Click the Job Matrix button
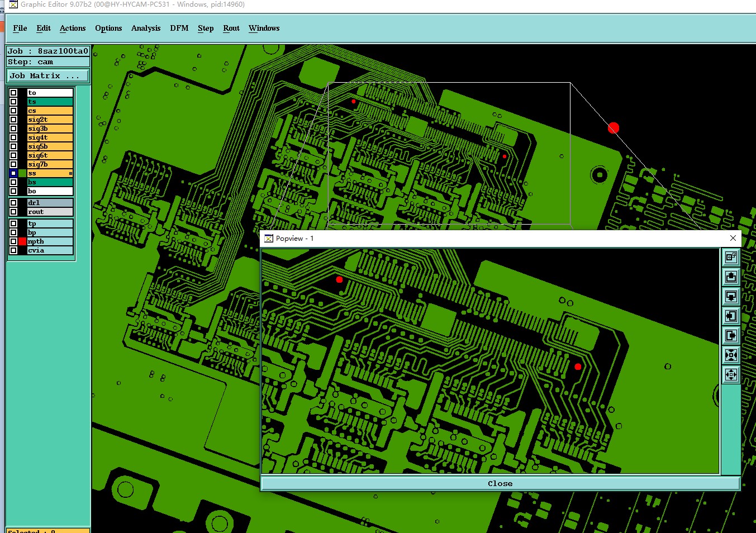This screenshot has width=756, height=533. 48,76
